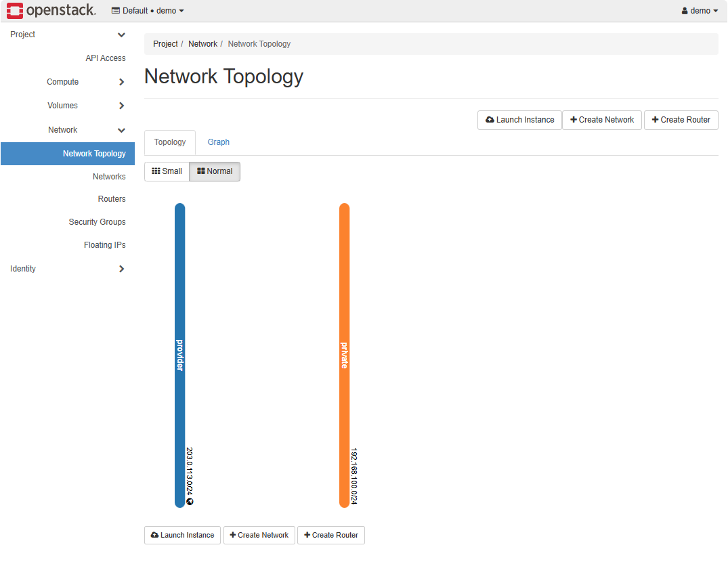Click the cloud icon in top Launch Instance
This screenshot has height=562, width=728.
[x=490, y=120]
